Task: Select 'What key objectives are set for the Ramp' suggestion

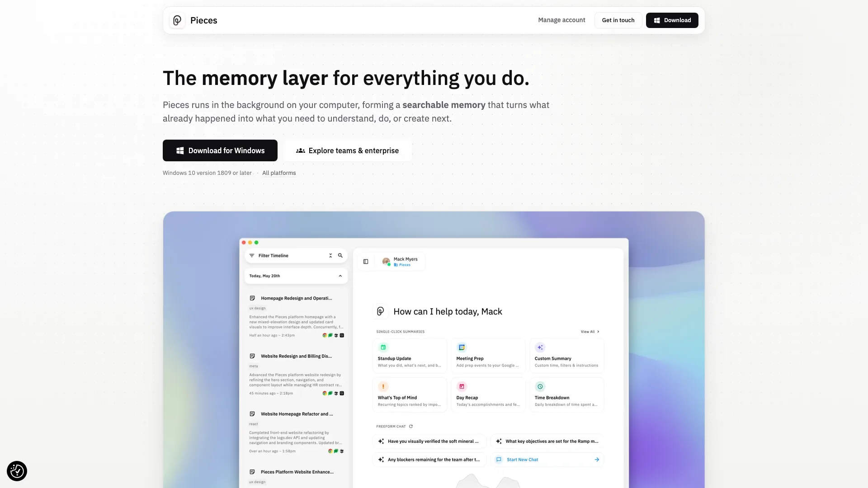Action: (547, 441)
